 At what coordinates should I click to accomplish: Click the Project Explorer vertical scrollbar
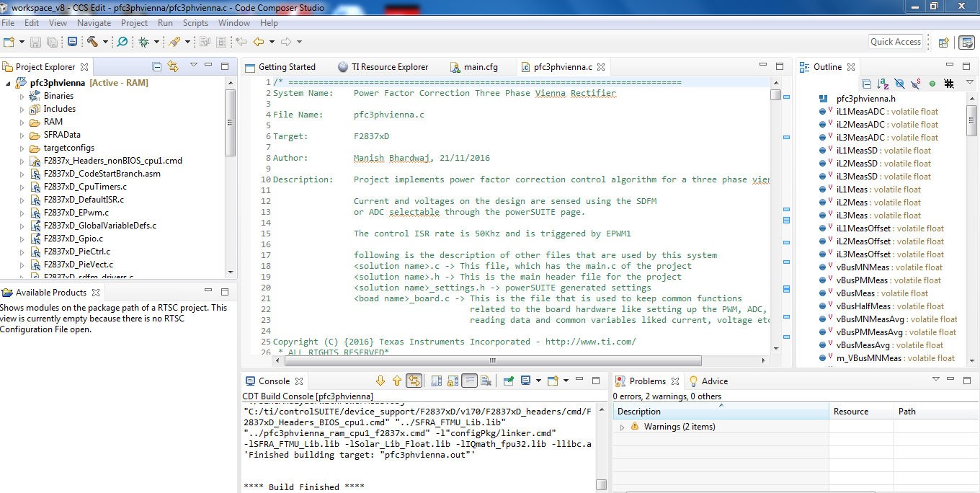click(x=231, y=123)
